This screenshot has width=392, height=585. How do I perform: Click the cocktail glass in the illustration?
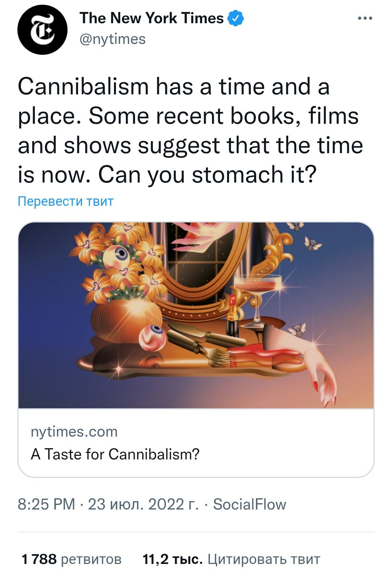click(258, 300)
